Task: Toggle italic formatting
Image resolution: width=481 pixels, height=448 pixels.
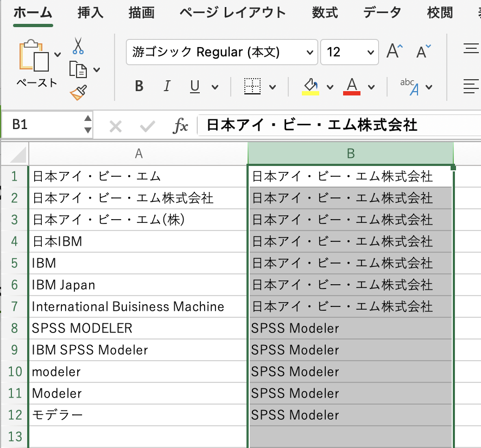Action: coord(167,86)
